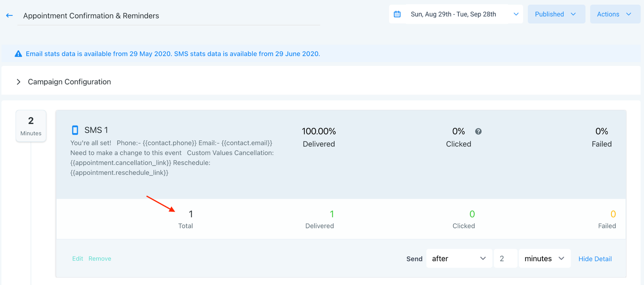This screenshot has height=285, width=644.
Task: Open the Published status dropdown
Action: (556, 14)
